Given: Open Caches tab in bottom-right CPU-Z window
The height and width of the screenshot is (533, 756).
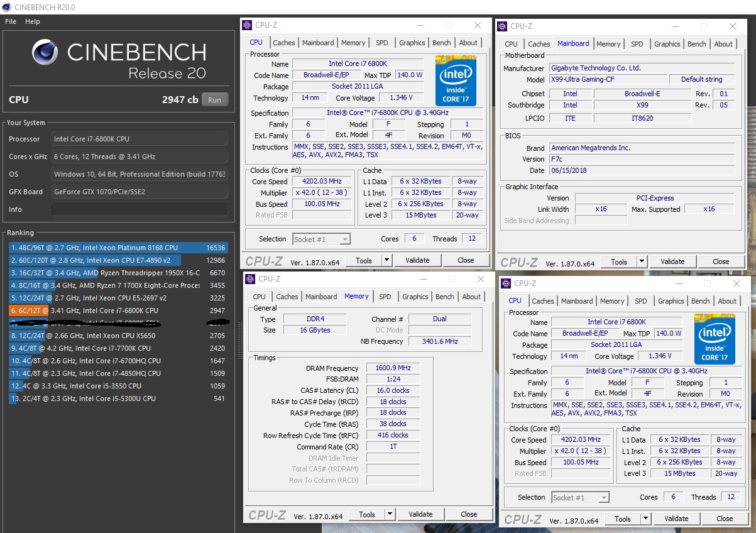Looking at the screenshot, I should [x=542, y=301].
